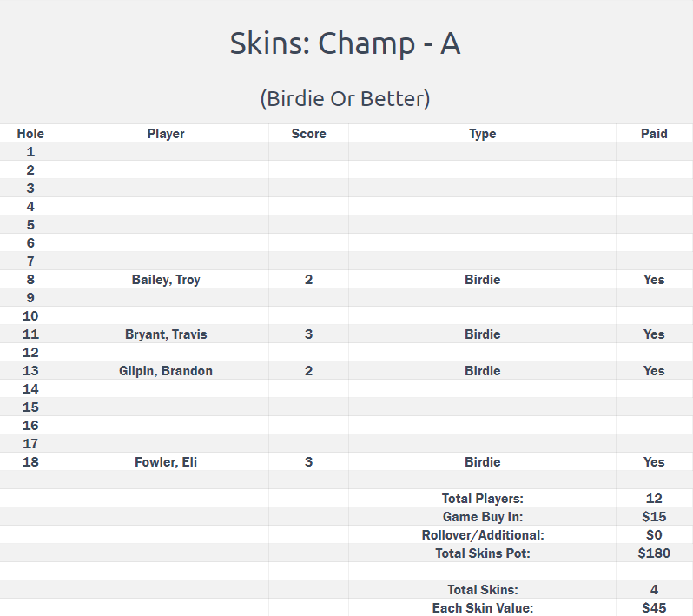This screenshot has height=616, width=693.
Task: Select the Fowler, Eli cell
Action: 166,462
